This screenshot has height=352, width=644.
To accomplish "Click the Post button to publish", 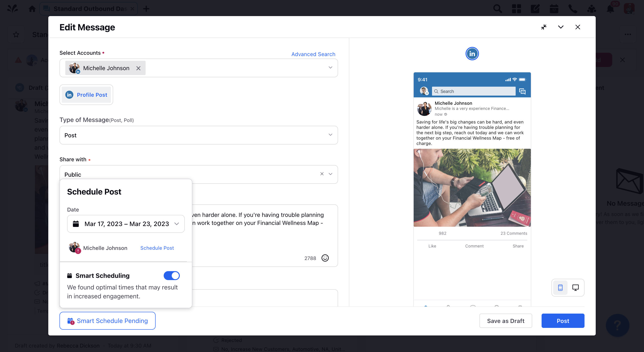I will [563, 321].
